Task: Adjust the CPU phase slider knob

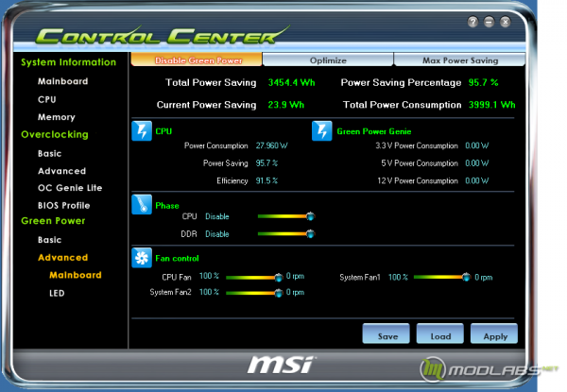Action: 310,216
